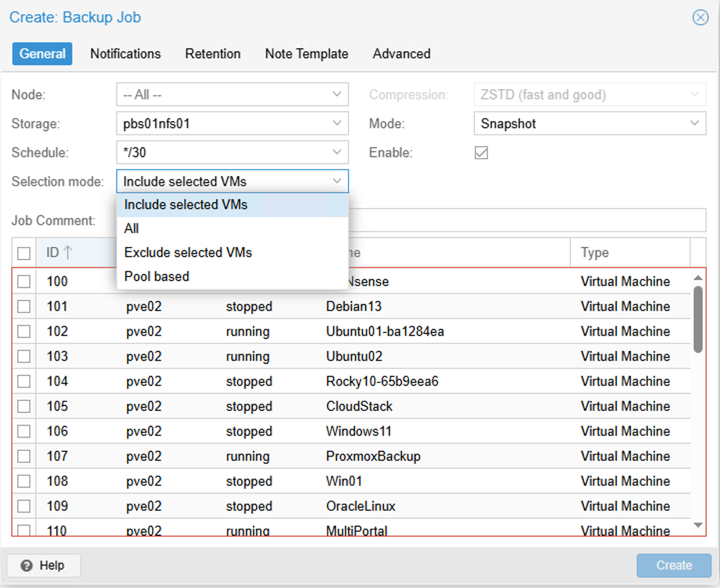Choose 'Exclude selected VMs' option
This screenshot has width=720, height=588.
pos(188,252)
